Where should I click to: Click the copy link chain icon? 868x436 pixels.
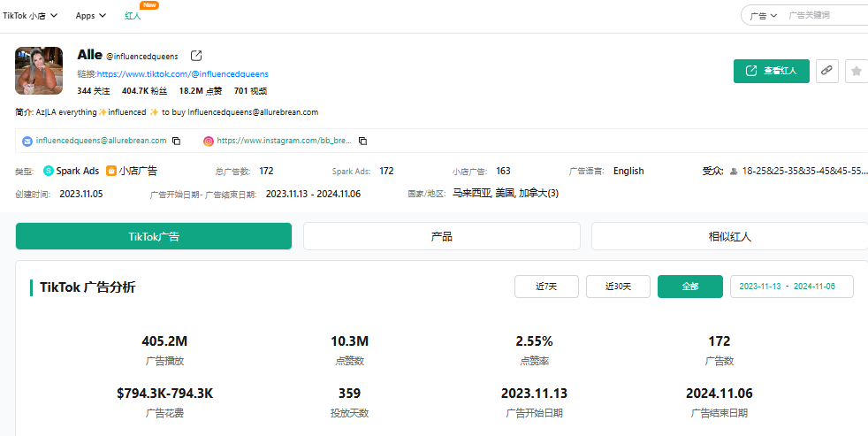(x=827, y=71)
